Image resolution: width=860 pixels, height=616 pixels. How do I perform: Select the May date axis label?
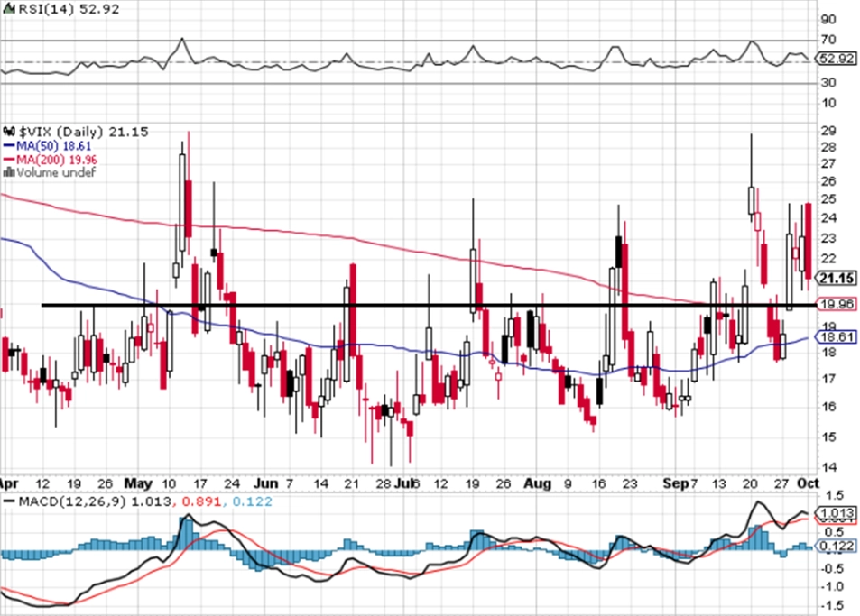click(138, 483)
